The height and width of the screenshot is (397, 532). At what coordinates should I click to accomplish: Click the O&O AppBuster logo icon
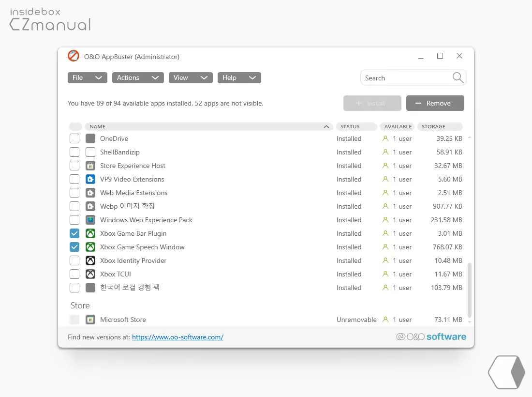coord(73,56)
